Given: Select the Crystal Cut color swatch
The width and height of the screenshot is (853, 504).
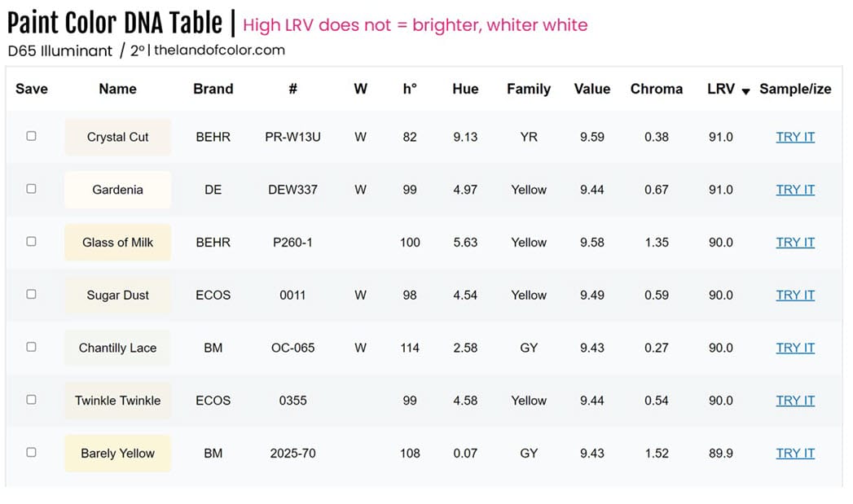Looking at the screenshot, I should tap(117, 136).
